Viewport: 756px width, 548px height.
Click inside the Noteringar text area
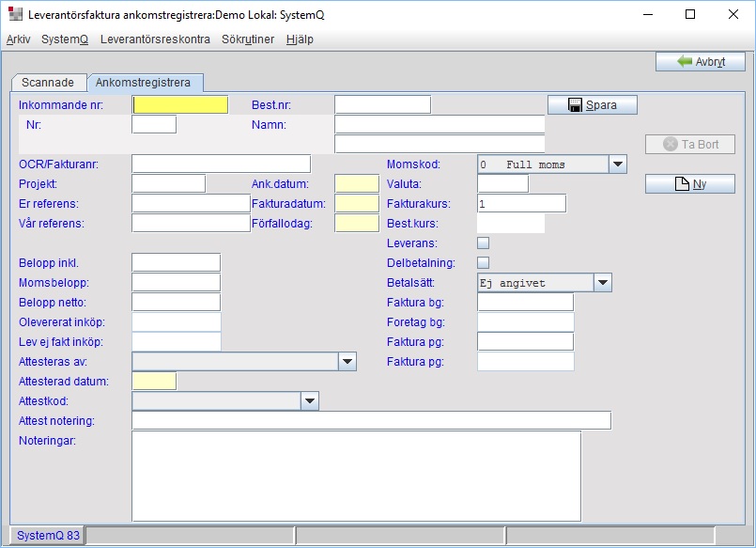point(356,475)
